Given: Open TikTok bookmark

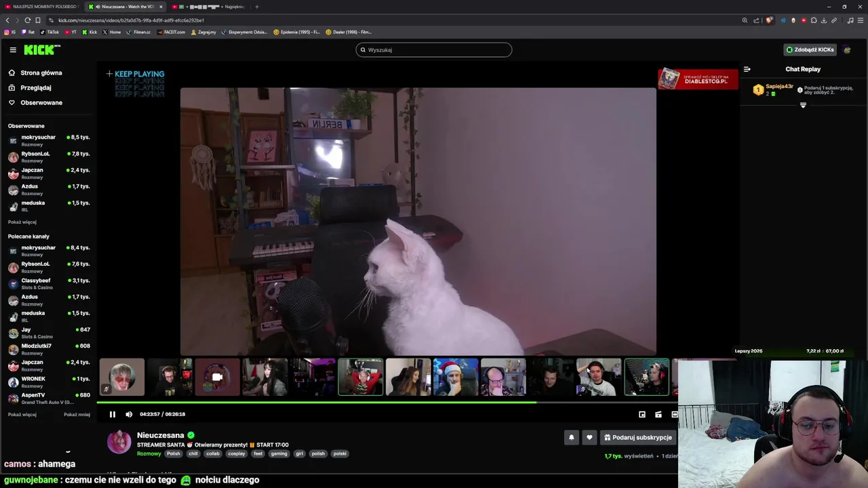Looking at the screenshot, I should point(50,32).
